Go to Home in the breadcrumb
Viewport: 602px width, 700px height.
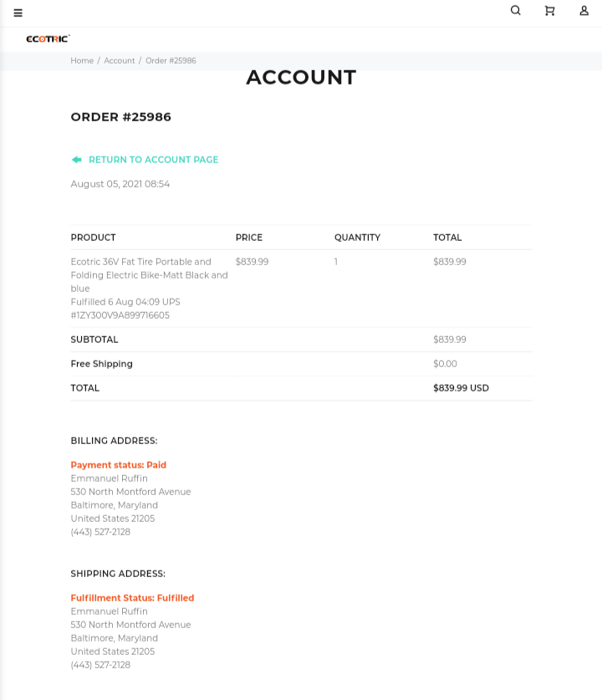click(82, 61)
